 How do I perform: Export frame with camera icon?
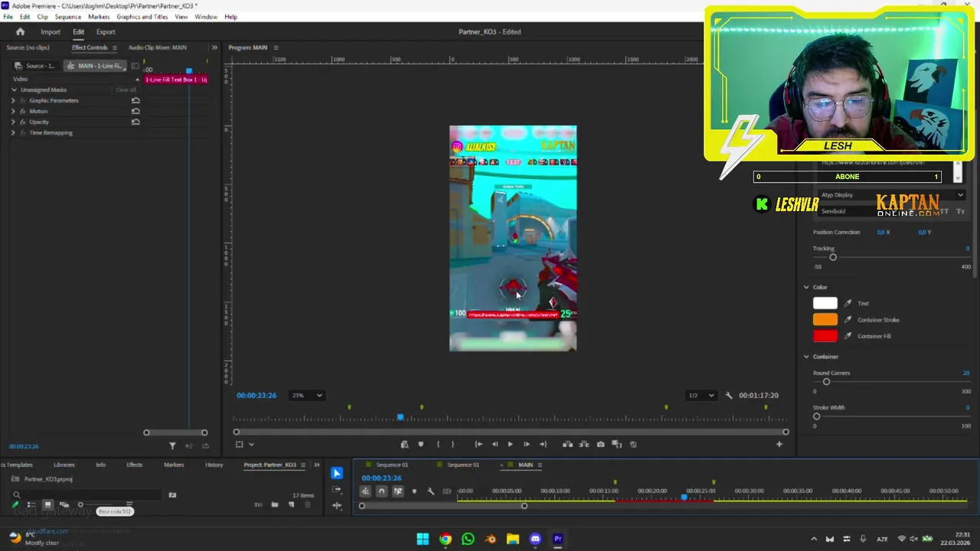pyautogui.click(x=600, y=444)
